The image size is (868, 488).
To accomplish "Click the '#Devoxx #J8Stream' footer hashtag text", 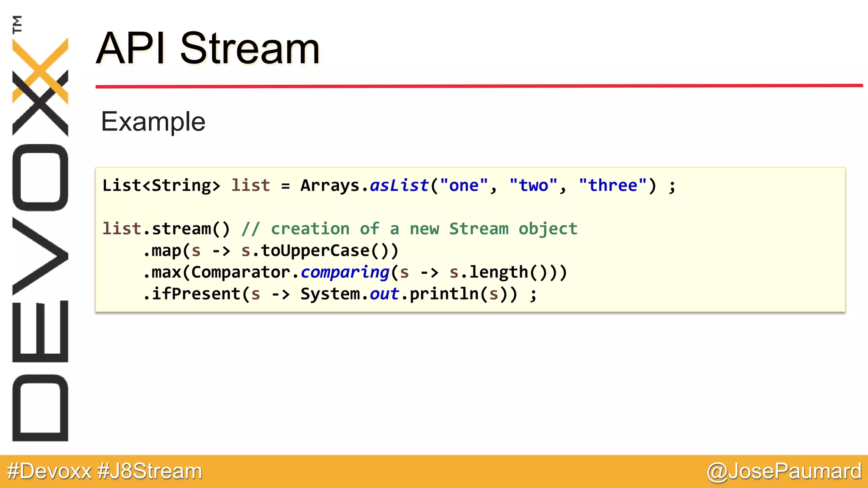I will [x=105, y=471].
